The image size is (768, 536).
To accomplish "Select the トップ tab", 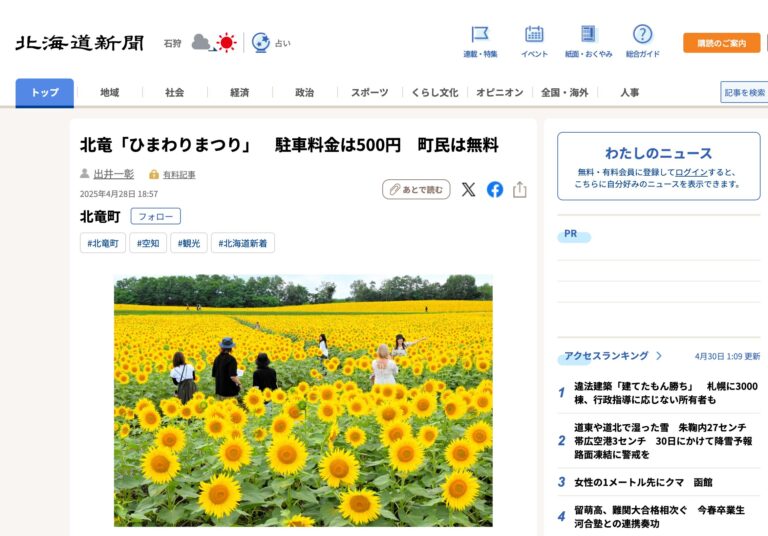I will [44, 93].
